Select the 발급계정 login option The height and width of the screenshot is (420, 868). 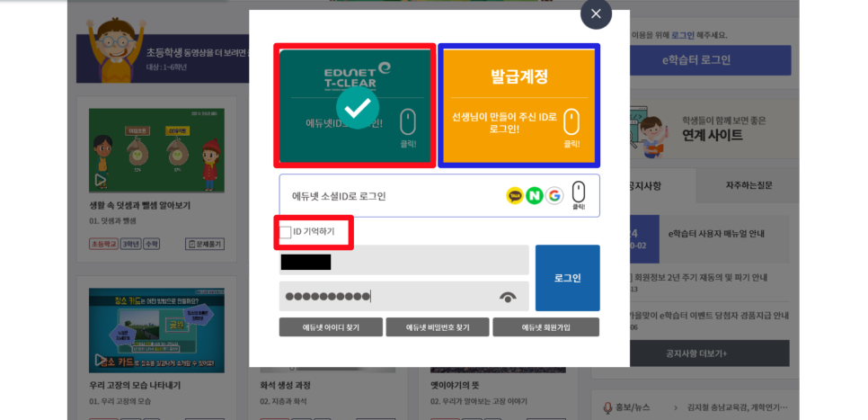(x=518, y=106)
